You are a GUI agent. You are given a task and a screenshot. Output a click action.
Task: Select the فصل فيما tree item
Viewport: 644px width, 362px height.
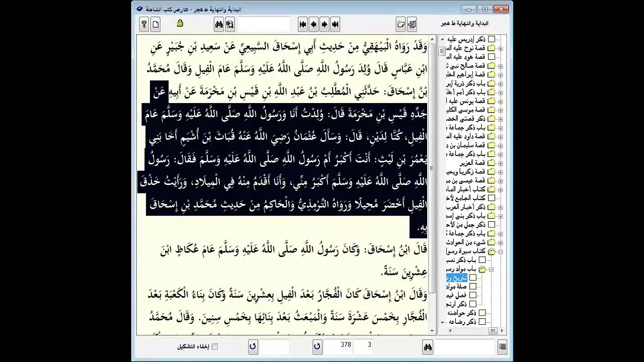point(456,295)
